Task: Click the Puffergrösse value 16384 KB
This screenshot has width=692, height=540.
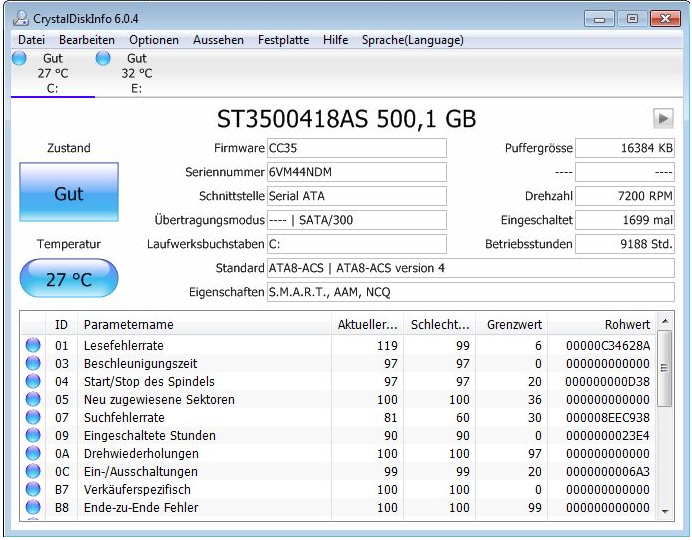Action: tap(624, 148)
